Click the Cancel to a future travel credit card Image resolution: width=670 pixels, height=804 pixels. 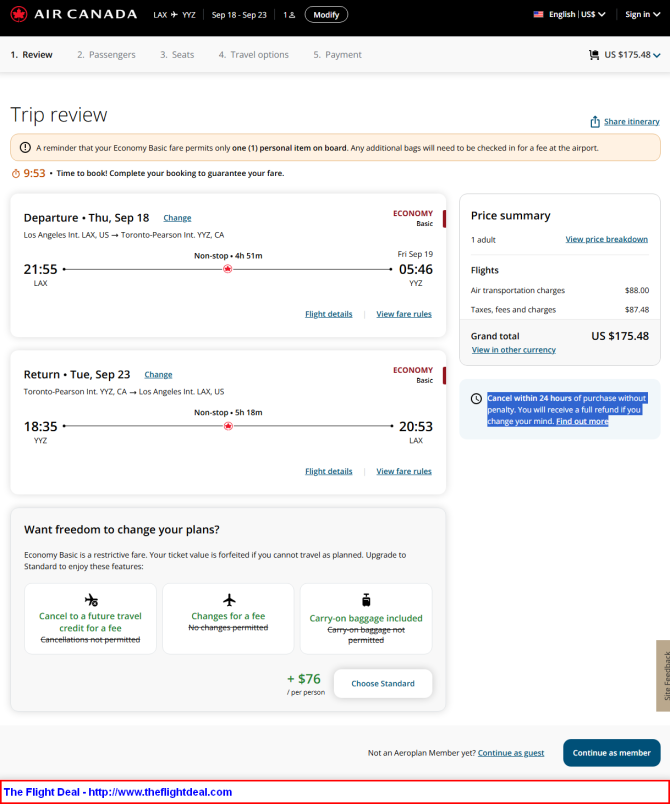[x=90, y=619]
